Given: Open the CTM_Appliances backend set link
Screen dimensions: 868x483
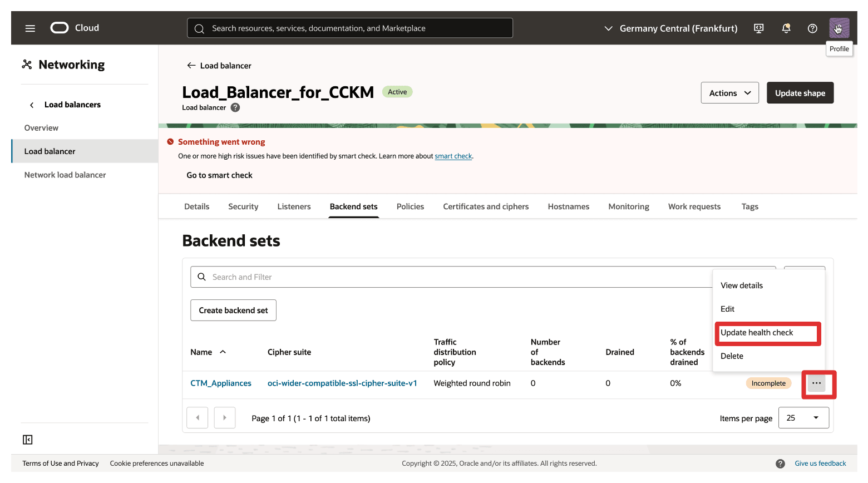Looking at the screenshot, I should (x=221, y=383).
